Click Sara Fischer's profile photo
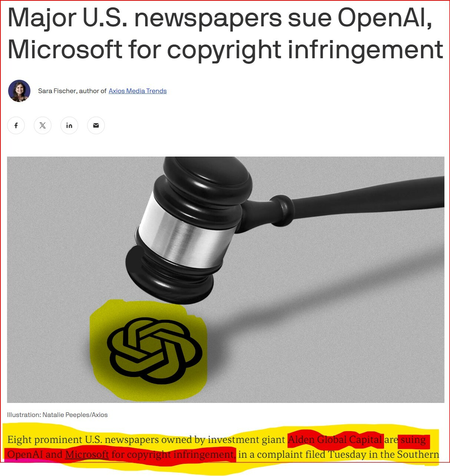Screen dimensions: 450x476 tap(19, 91)
